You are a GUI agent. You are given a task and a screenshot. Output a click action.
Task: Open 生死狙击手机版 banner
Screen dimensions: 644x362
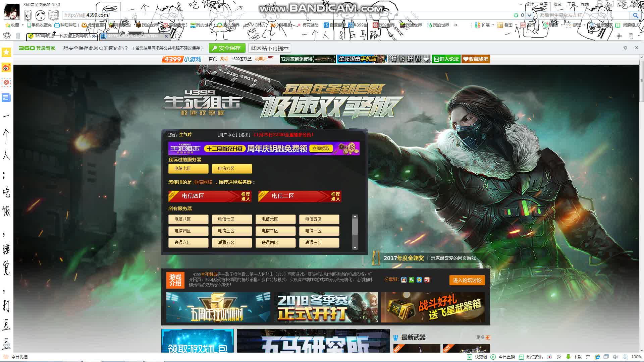point(362,59)
